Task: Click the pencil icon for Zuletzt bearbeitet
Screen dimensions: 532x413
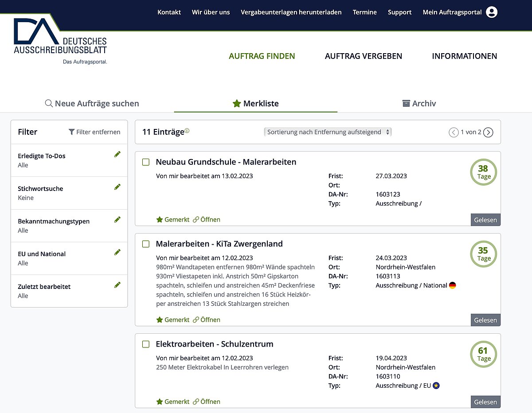Action: (117, 285)
